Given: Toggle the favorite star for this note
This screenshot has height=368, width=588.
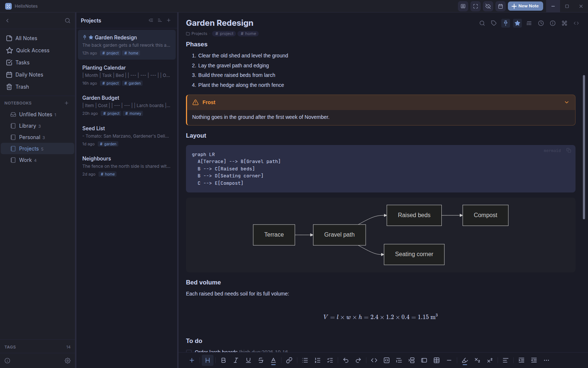Looking at the screenshot, I should (x=517, y=23).
